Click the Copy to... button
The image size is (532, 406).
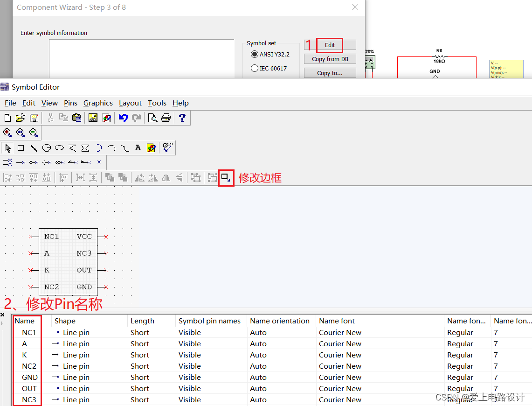330,73
